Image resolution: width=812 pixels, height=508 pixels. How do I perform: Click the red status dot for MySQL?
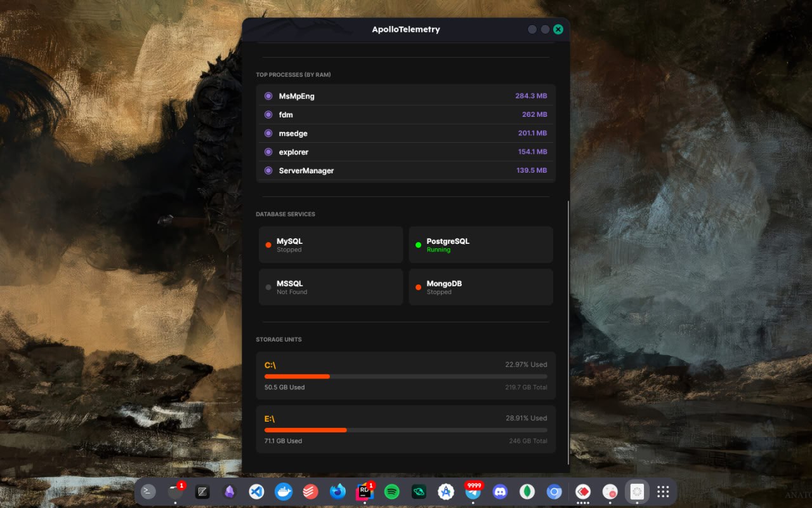(x=268, y=245)
